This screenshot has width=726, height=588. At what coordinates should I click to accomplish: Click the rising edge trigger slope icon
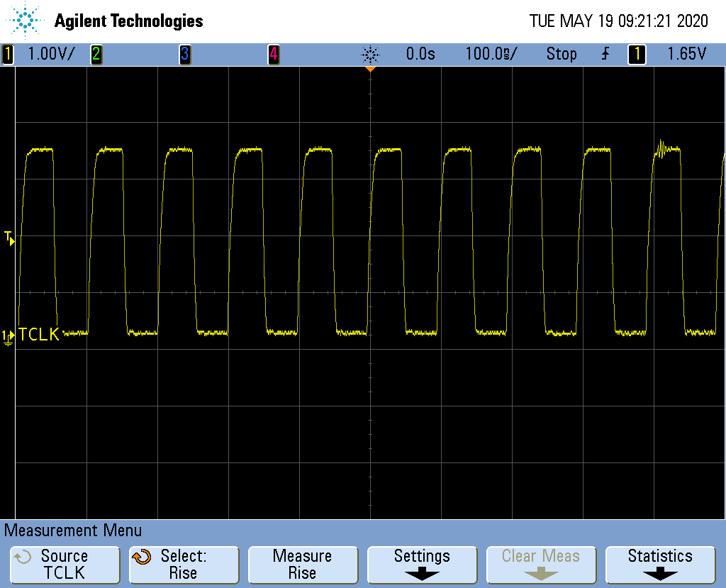[x=605, y=54]
